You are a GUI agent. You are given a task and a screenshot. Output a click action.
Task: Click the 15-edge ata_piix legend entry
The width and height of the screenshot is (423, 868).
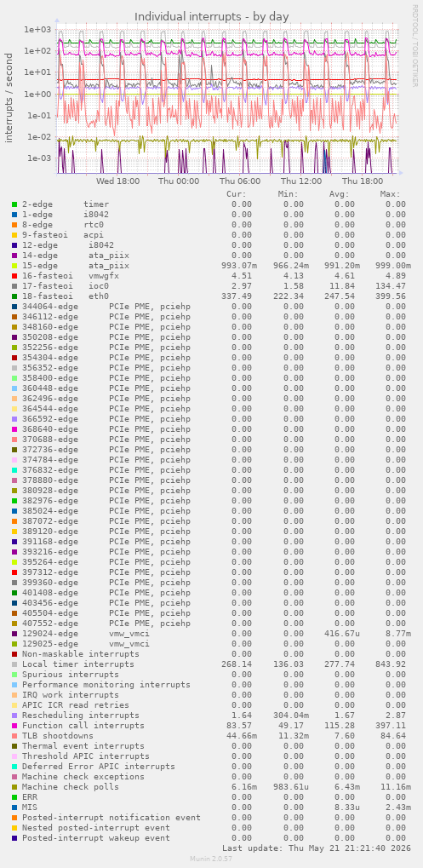pyautogui.click(x=76, y=266)
